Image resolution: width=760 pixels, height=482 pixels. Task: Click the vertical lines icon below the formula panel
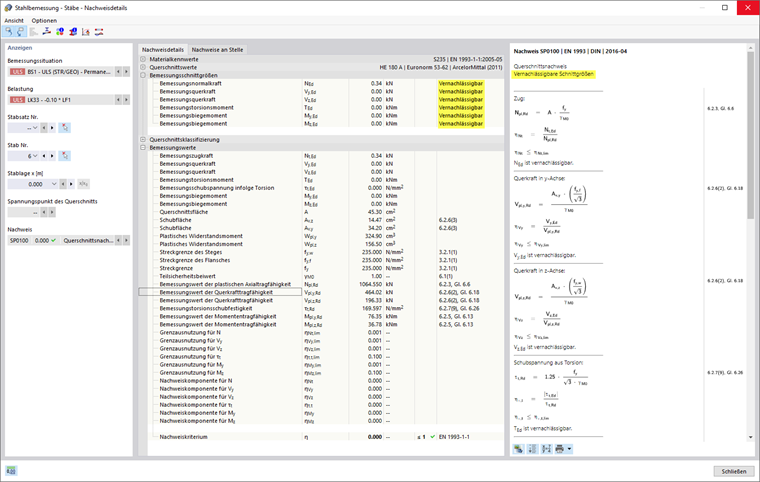pos(532,449)
